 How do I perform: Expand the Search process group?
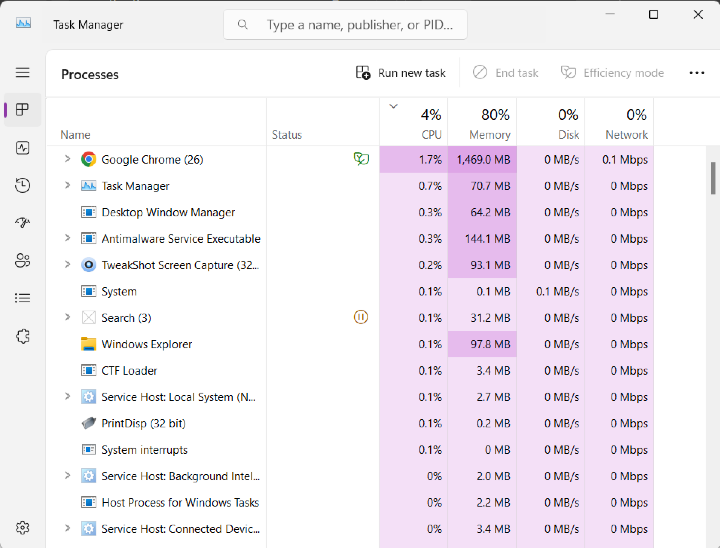click(67, 318)
